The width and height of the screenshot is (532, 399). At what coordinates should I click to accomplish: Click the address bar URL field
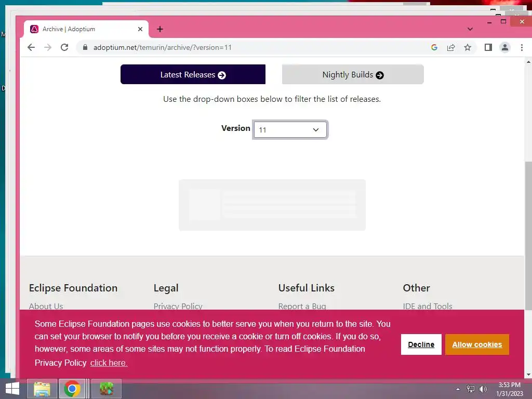click(x=251, y=47)
